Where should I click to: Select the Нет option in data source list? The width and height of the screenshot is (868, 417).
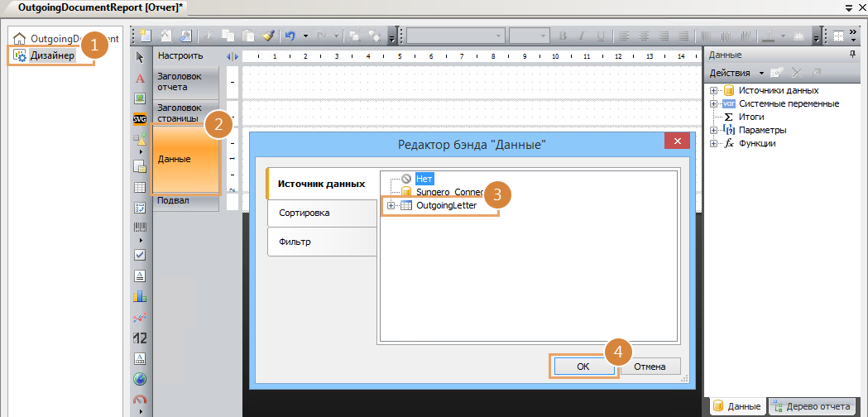coord(424,178)
